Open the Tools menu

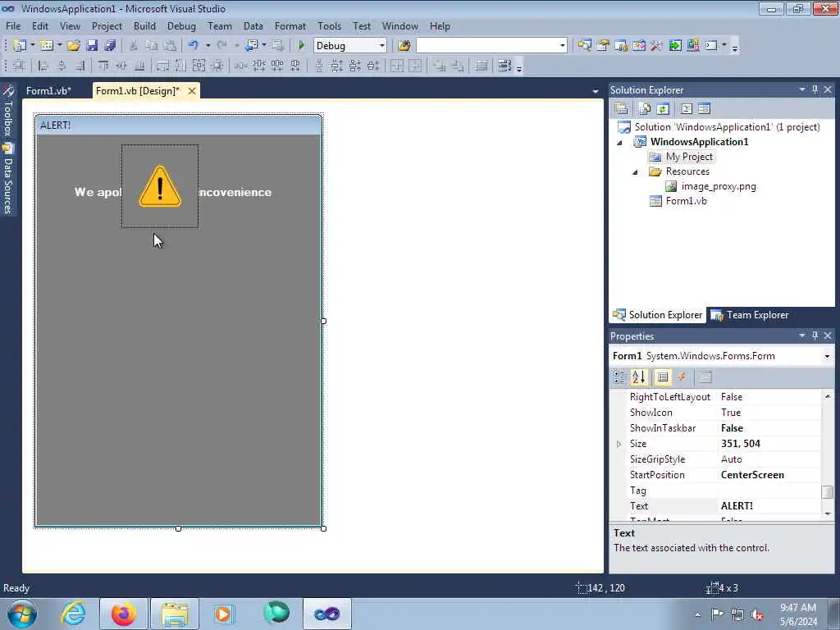point(329,25)
